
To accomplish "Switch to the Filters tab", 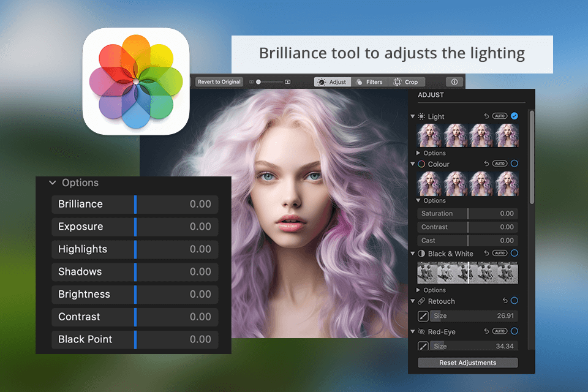I will [369, 82].
